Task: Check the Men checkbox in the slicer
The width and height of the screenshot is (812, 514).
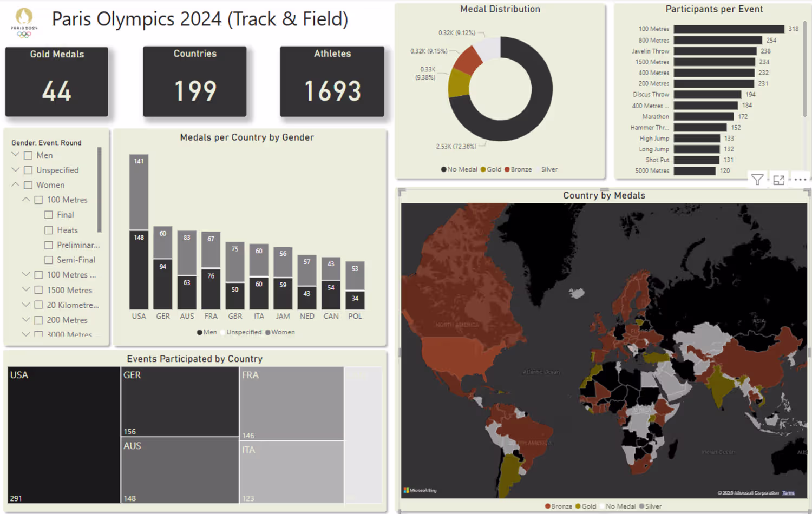Action: [x=28, y=155]
